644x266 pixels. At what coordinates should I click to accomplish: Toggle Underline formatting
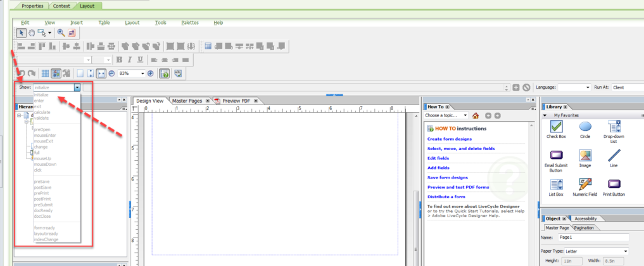tap(140, 60)
